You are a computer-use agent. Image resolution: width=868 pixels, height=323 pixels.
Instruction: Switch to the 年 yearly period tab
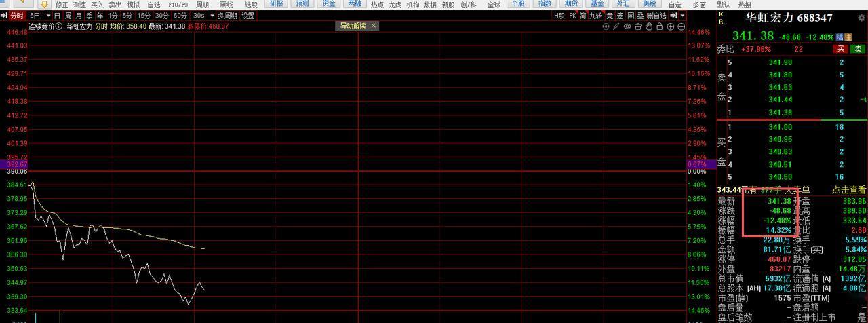click(100, 16)
